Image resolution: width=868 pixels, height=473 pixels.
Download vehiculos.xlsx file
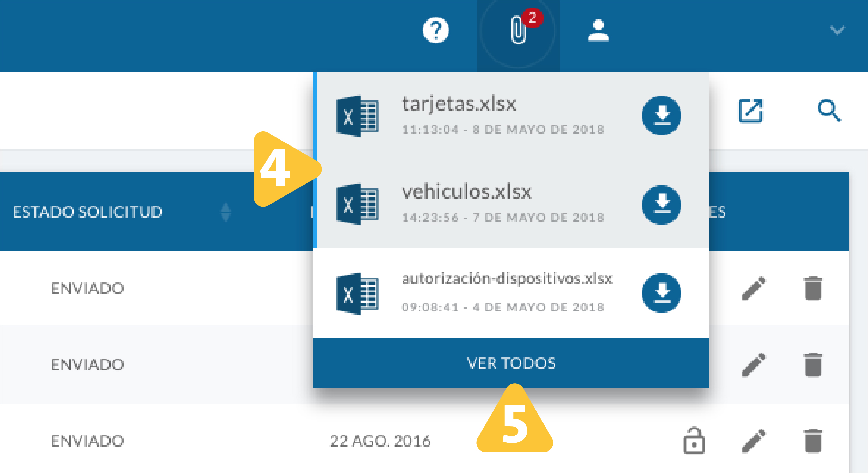pos(661,205)
